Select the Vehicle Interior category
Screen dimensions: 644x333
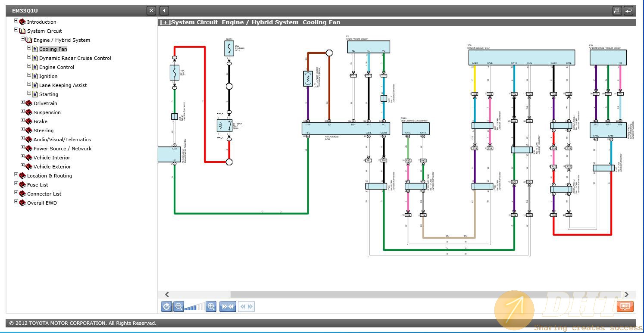click(52, 158)
